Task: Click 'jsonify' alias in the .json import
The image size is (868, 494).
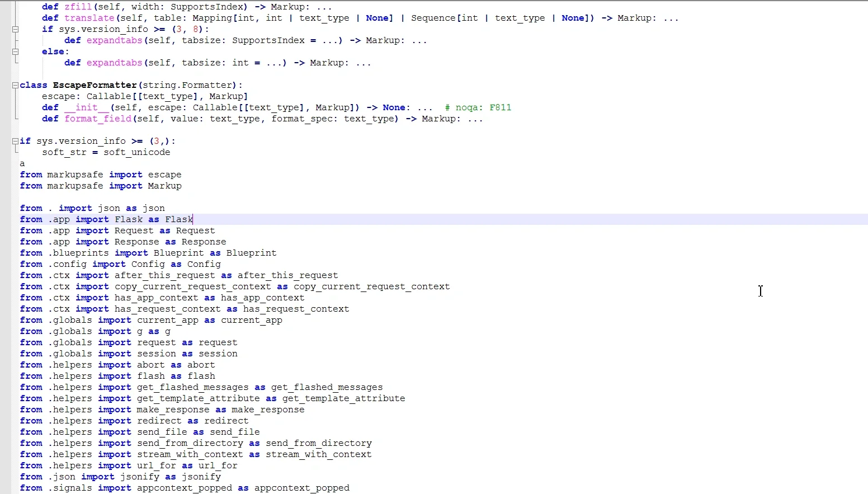Action: tap(201, 477)
